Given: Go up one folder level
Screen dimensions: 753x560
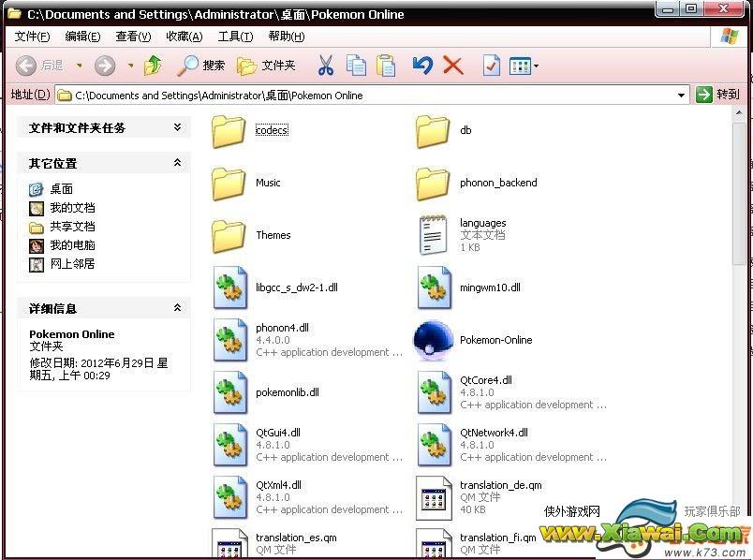Looking at the screenshot, I should (154, 66).
